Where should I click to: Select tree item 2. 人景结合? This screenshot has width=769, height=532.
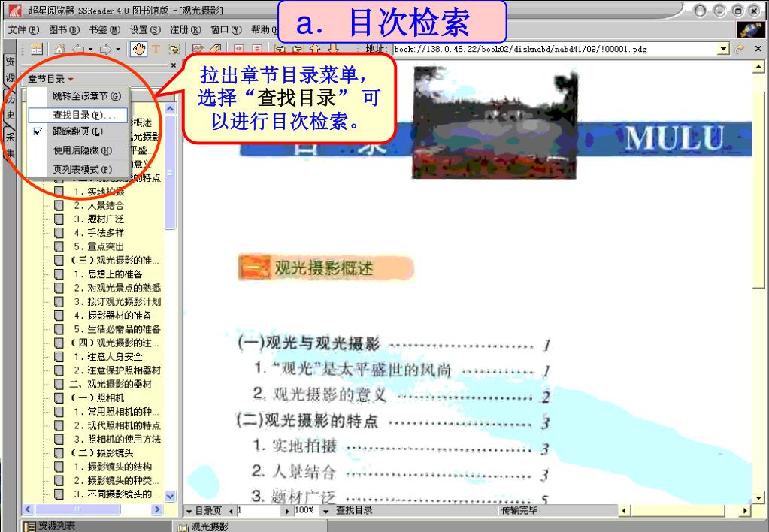(98, 205)
